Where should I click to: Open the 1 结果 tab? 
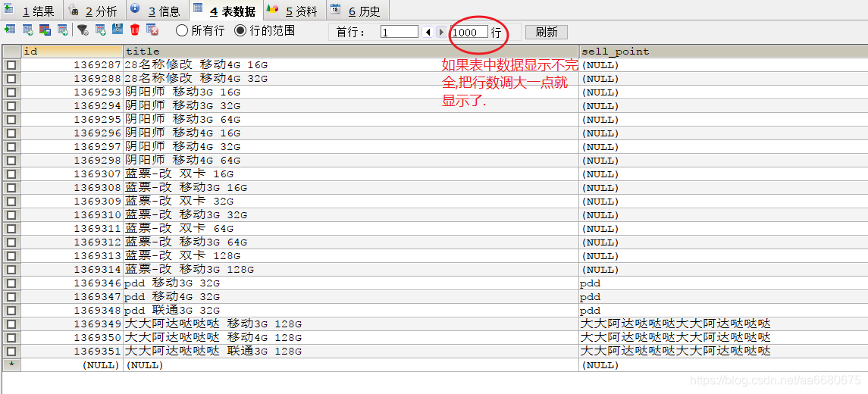point(31,10)
